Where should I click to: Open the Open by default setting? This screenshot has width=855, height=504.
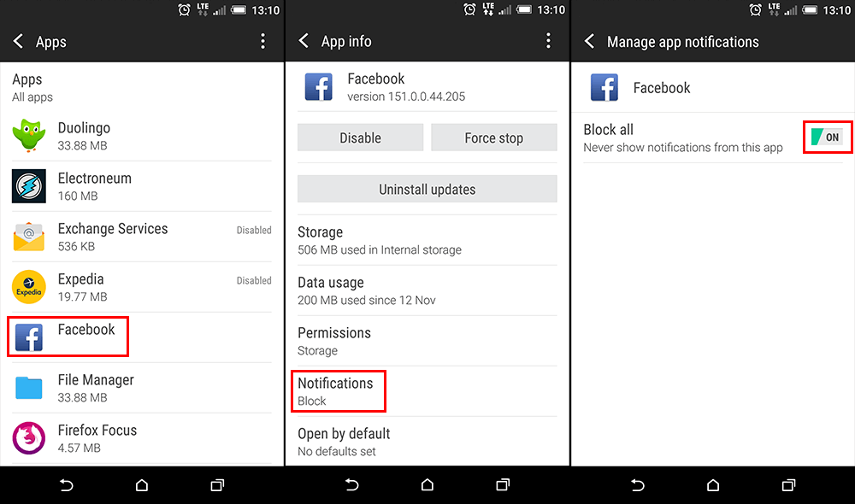pyautogui.click(x=427, y=442)
